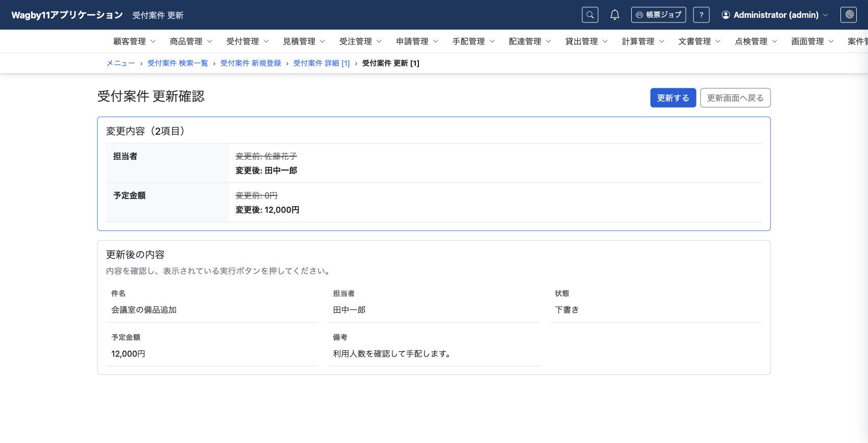The height and width of the screenshot is (443, 868).
Task: Click the Wagby11アプリケーション title
Action: [x=67, y=15]
